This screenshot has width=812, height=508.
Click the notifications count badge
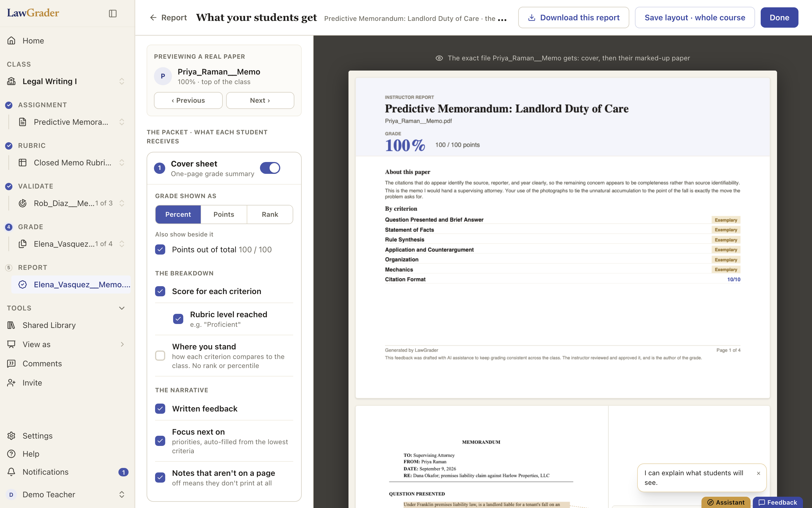123,472
